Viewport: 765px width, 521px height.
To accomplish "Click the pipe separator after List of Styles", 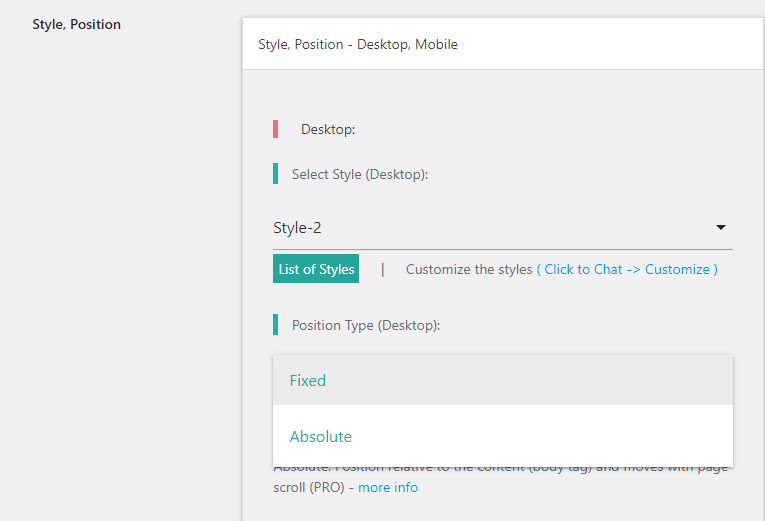I will click(382, 270).
